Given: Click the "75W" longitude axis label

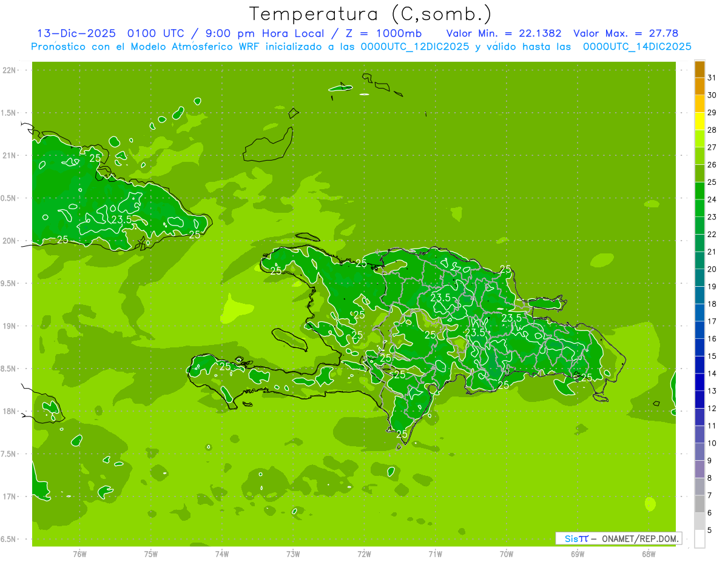Looking at the screenshot, I should point(151,554).
